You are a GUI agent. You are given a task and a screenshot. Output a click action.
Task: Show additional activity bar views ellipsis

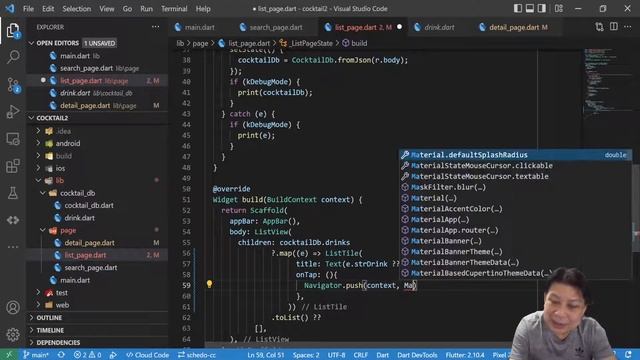[x=13, y=247]
